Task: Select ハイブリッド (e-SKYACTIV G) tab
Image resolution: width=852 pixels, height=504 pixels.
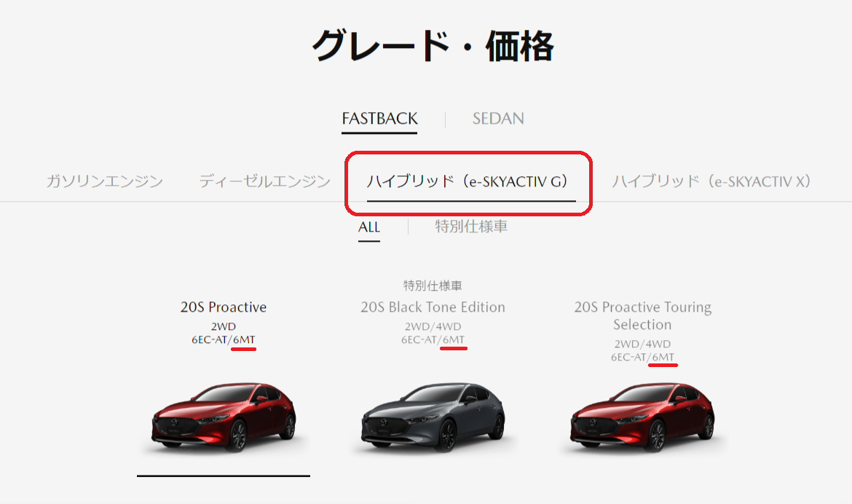Action: [468, 181]
